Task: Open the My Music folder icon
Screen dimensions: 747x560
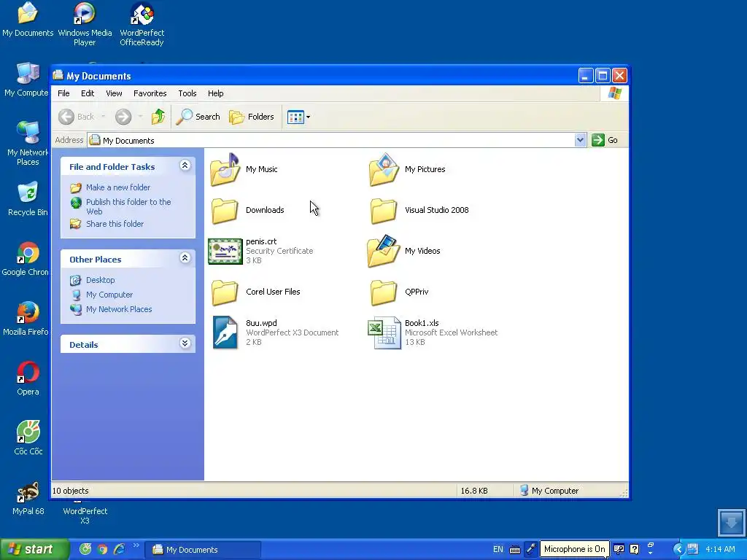Action: pyautogui.click(x=225, y=169)
